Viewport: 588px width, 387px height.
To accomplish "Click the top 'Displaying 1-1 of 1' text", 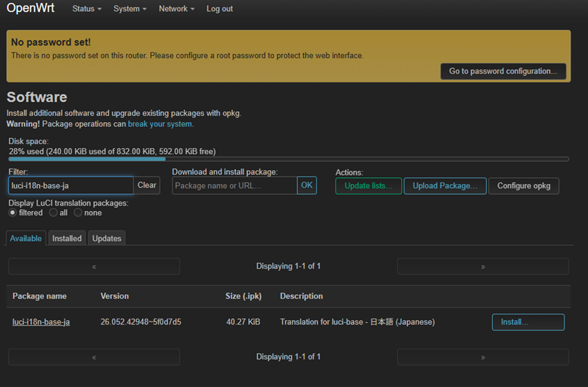I will coord(288,266).
